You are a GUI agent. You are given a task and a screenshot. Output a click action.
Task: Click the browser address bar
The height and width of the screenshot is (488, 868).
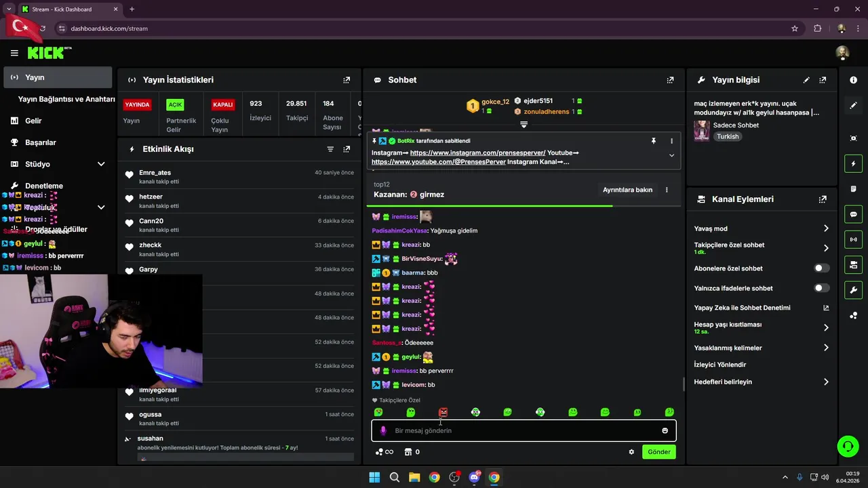pyautogui.click(x=427, y=28)
